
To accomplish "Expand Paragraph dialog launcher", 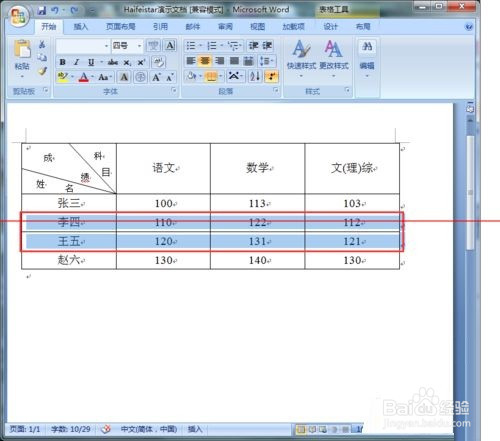I will [276, 90].
